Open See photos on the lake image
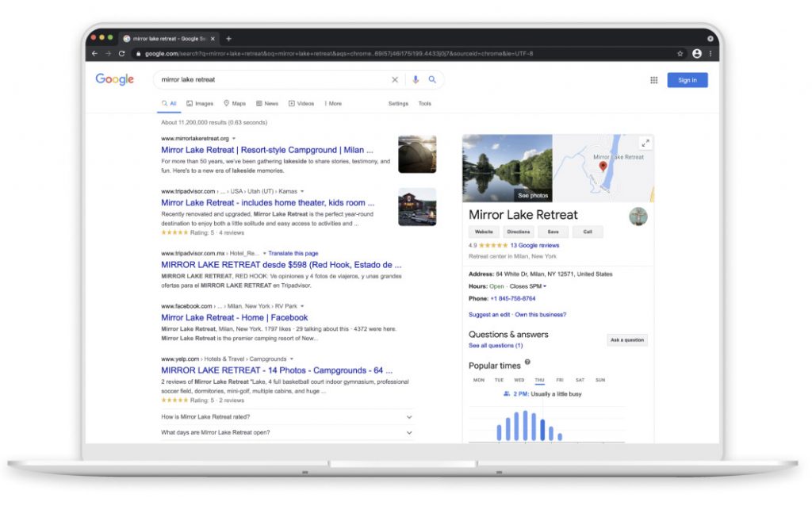 533,196
